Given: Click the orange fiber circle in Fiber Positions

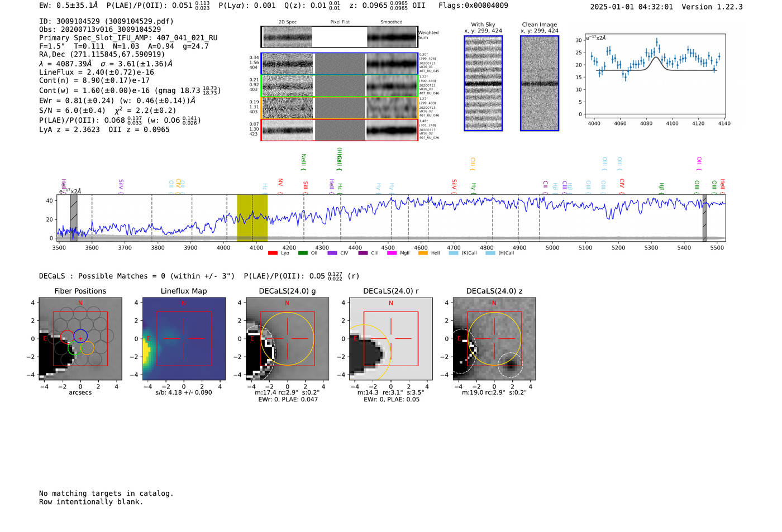Looking at the screenshot, I should coord(87,348).
